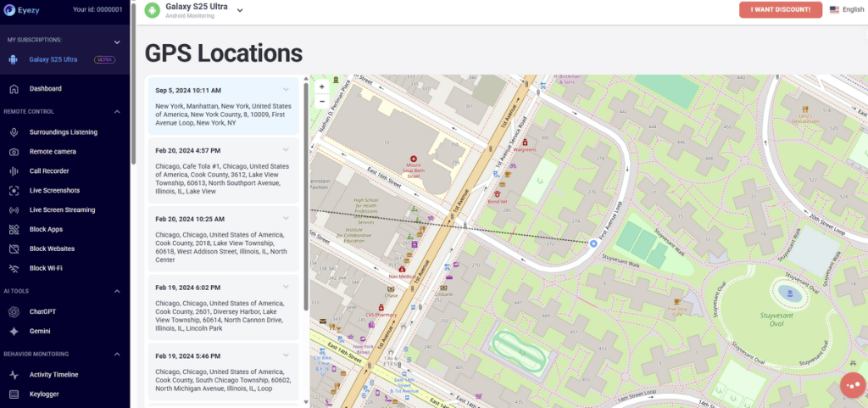Zoom in the map with plus button
Viewport: 868px width, 408px height.
pyautogui.click(x=322, y=87)
